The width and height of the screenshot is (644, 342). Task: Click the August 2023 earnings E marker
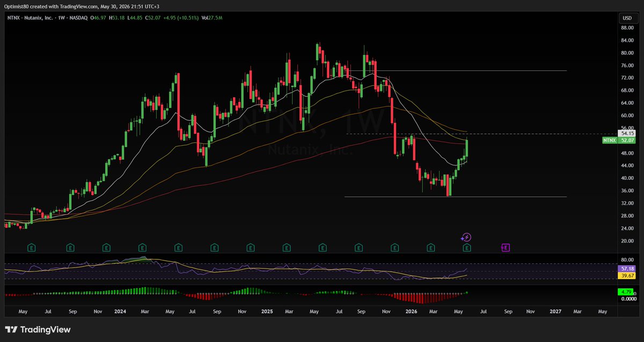[x=70, y=248]
